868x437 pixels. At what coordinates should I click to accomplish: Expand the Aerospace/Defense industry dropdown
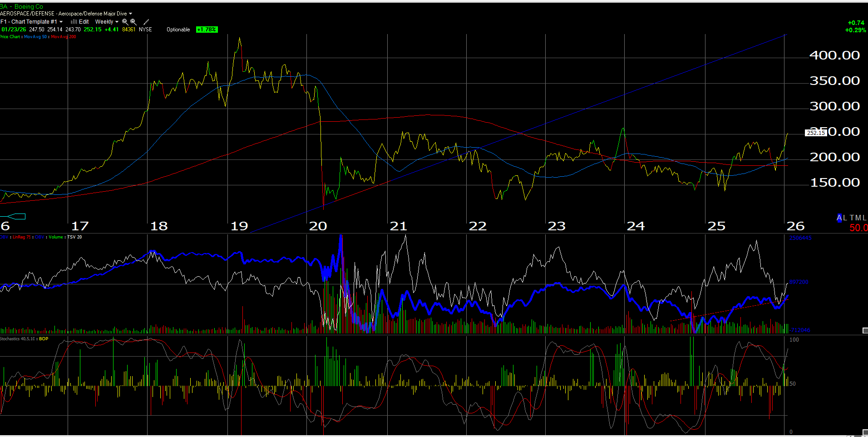(x=130, y=14)
